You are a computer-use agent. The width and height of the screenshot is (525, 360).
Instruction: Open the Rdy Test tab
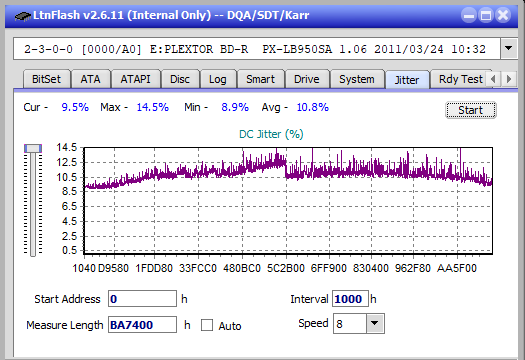(460, 79)
